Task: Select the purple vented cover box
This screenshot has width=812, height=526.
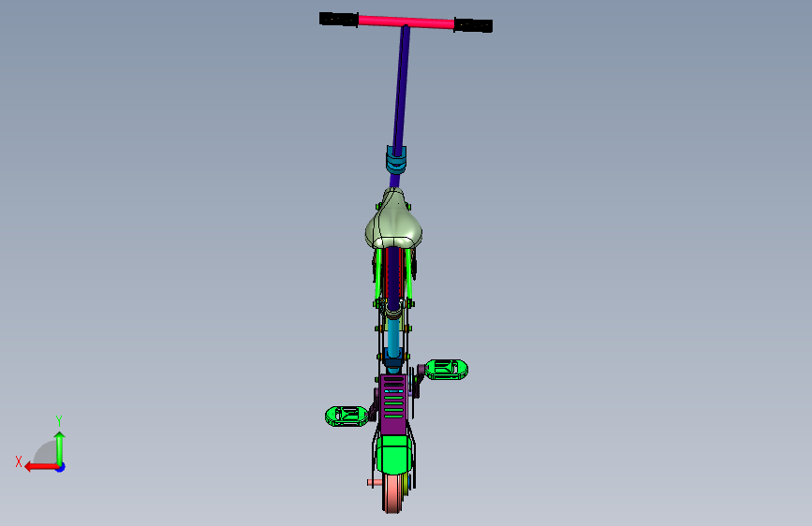Action: [393, 405]
